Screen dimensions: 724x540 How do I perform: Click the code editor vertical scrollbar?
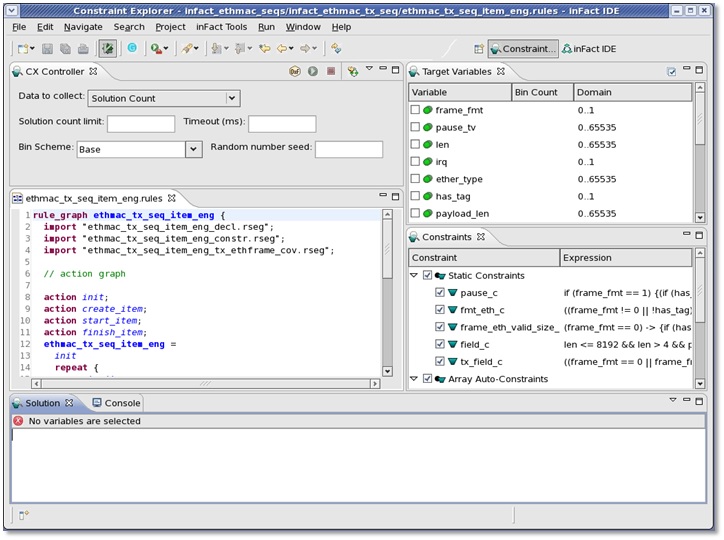coord(387,250)
